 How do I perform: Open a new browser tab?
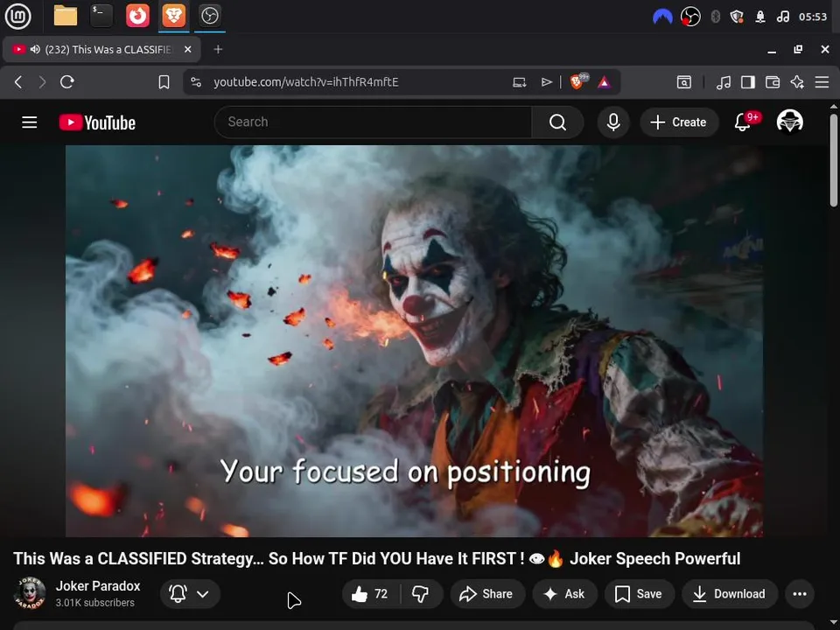click(218, 49)
